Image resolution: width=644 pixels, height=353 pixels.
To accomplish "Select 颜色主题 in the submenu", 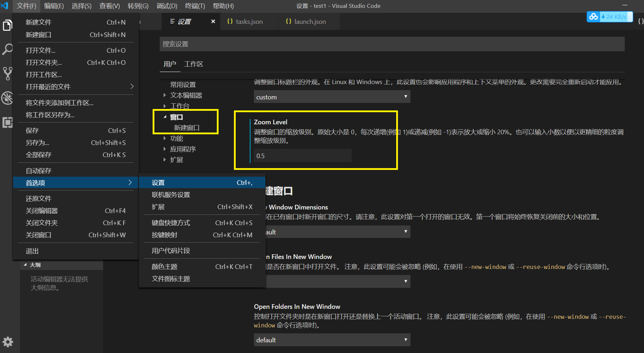I will point(202,266).
